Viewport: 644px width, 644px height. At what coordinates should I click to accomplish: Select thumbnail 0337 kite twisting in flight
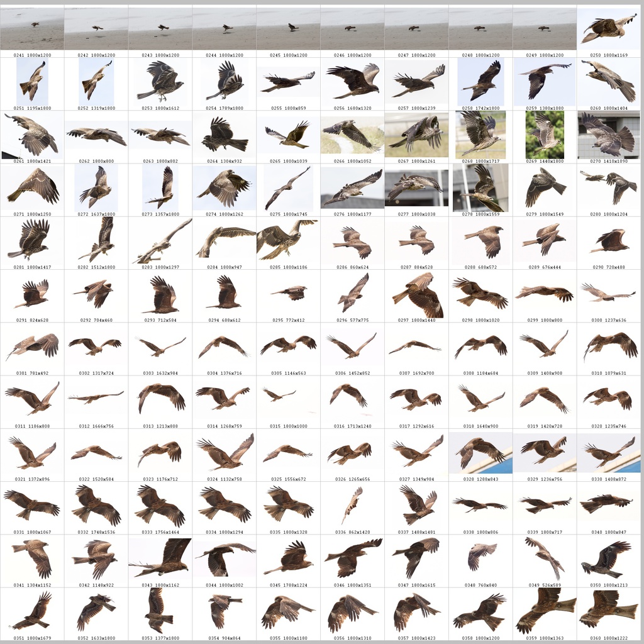pyautogui.click(x=416, y=506)
